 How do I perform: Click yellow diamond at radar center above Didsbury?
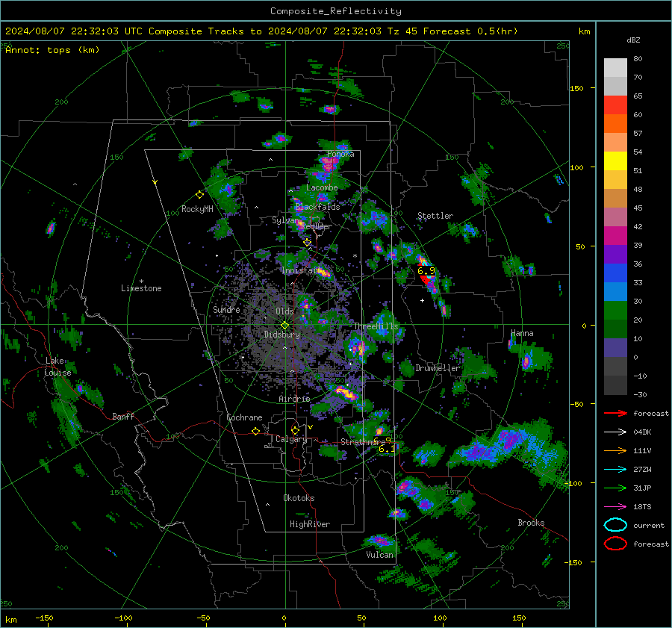tap(284, 326)
